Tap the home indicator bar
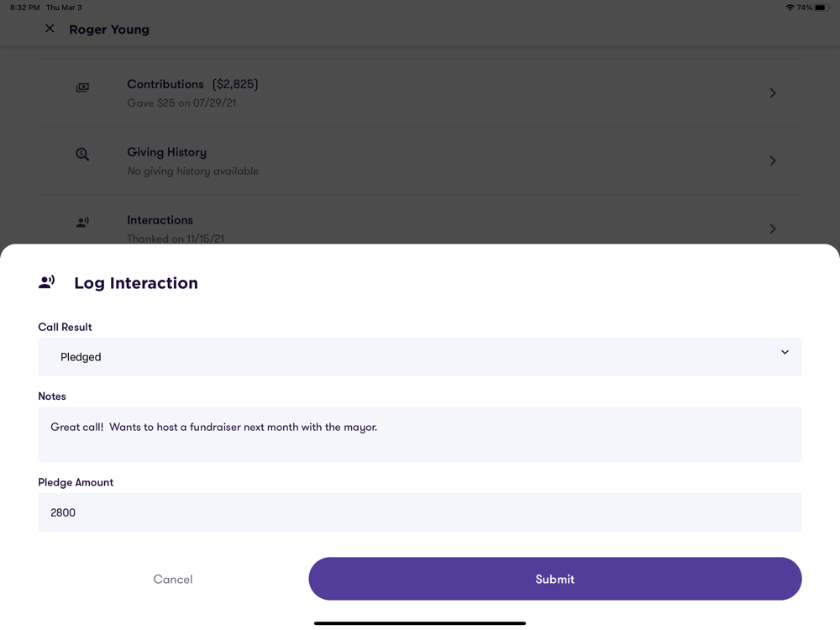 tap(419, 623)
